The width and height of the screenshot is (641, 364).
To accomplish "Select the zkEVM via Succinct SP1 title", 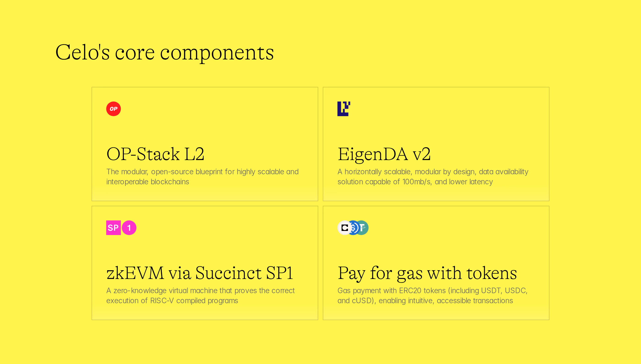I will click(199, 273).
